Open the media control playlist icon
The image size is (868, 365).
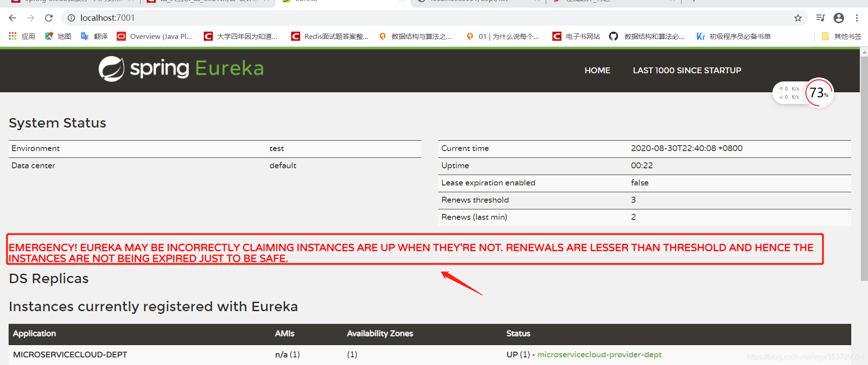click(x=820, y=18)
